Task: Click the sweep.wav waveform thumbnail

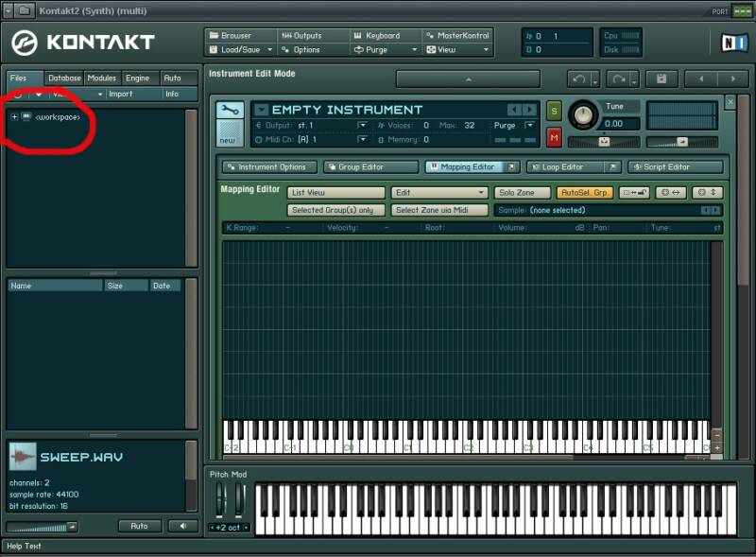Action: pos(23,456)
